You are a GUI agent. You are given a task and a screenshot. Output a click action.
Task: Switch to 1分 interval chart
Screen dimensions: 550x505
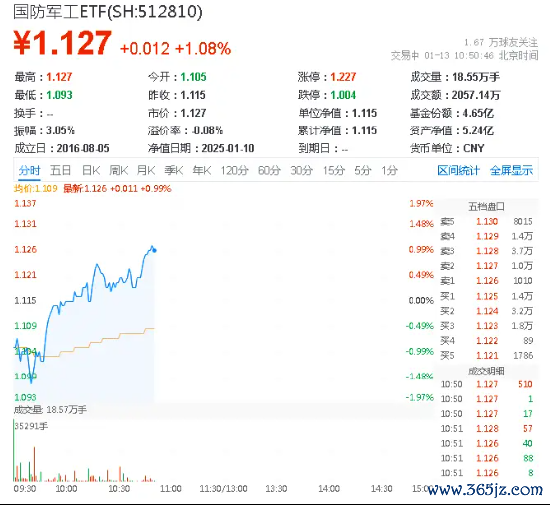(389, 170)
